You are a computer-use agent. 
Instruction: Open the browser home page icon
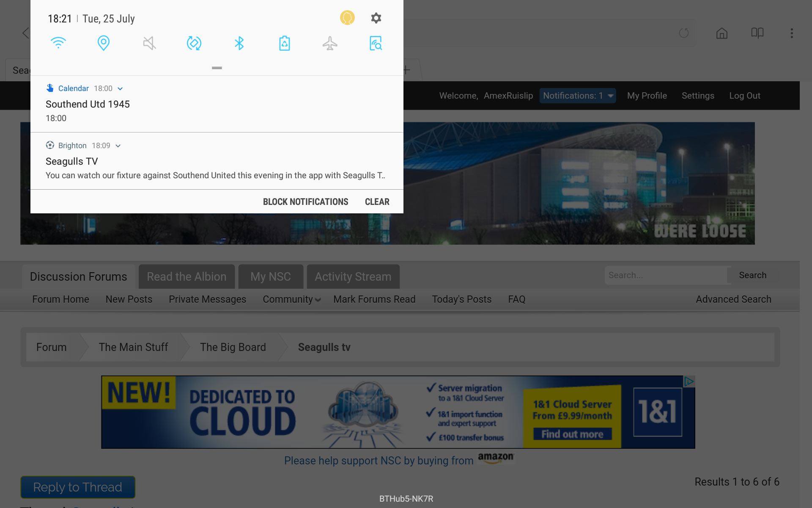pyautogui.click(x=722, y=33)
